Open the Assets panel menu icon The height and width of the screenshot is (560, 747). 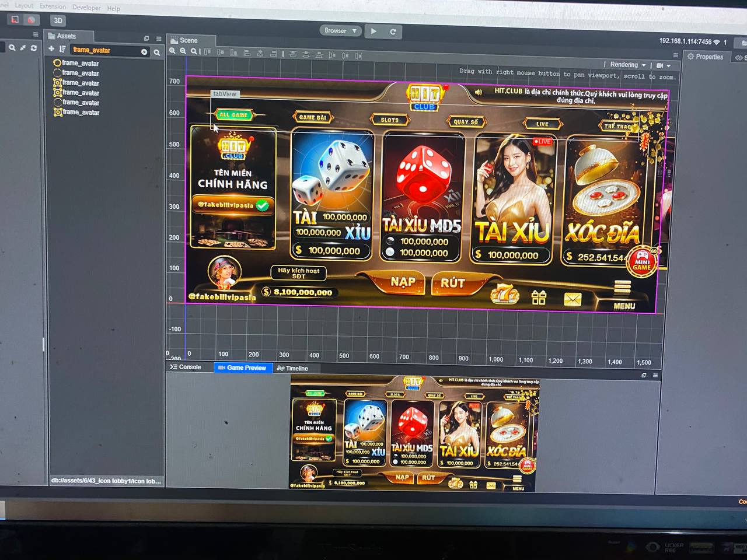pos(158,38)
